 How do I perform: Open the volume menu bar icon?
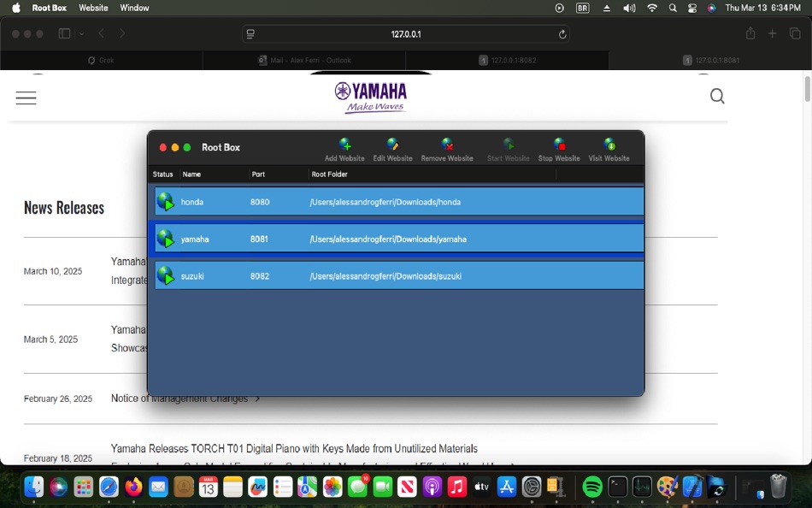pyautogui.click(x=629, y=8)
